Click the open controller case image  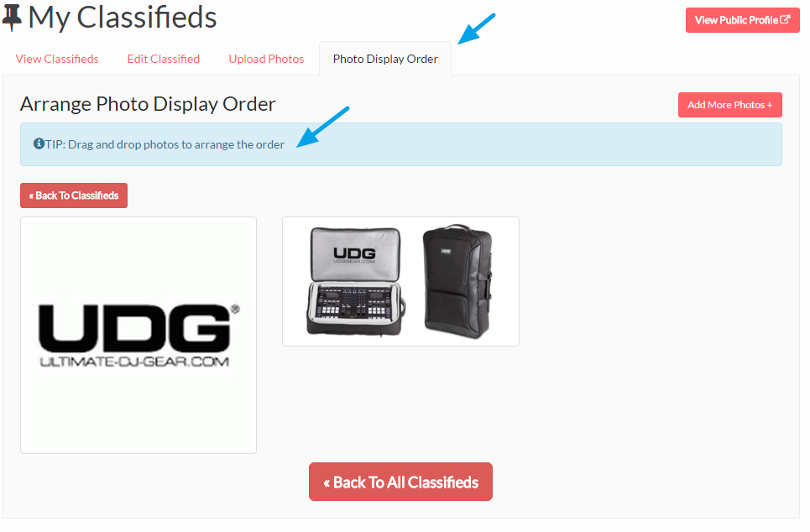tap(355, 282)
